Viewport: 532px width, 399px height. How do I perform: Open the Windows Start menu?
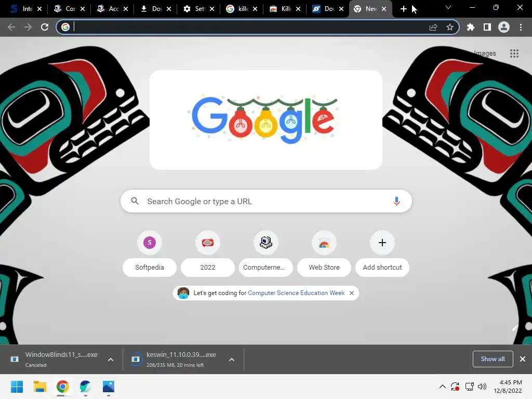tap(17, 387)
